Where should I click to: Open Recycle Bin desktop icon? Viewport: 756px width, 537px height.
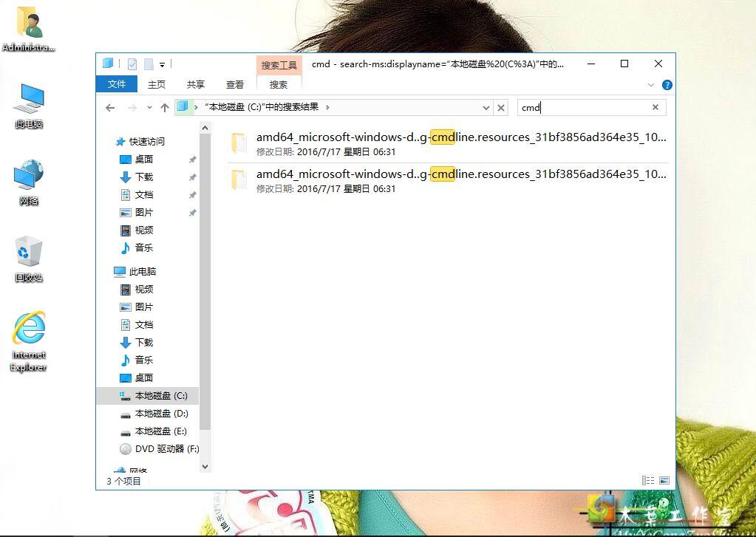[28, 259]
